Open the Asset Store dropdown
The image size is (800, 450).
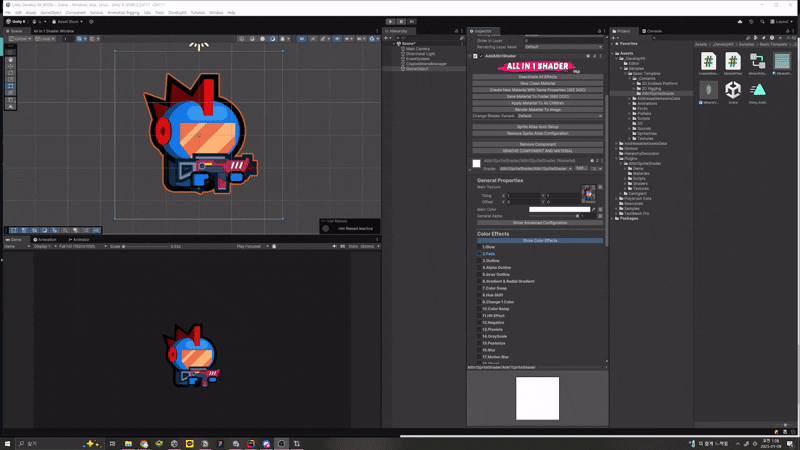pos(68,22)
